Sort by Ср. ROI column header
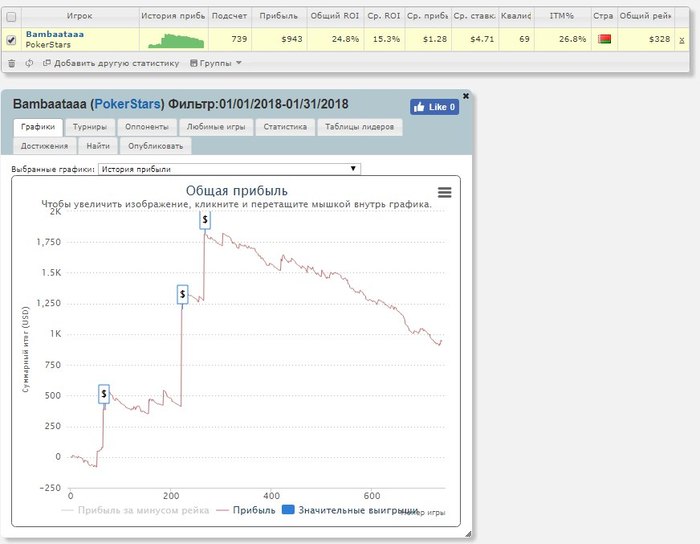This screenshot has width=700, height=544. 383,16
